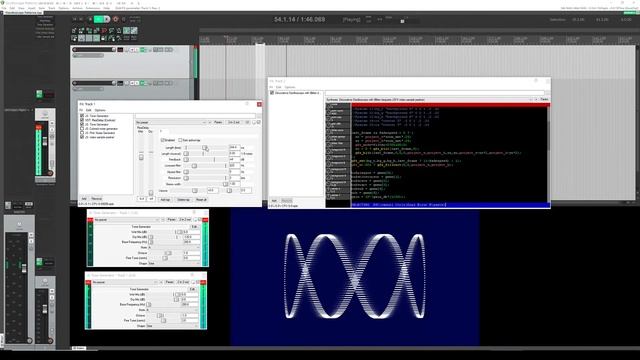Toggle the Ripple editing toolbar icon

point(89,38)
